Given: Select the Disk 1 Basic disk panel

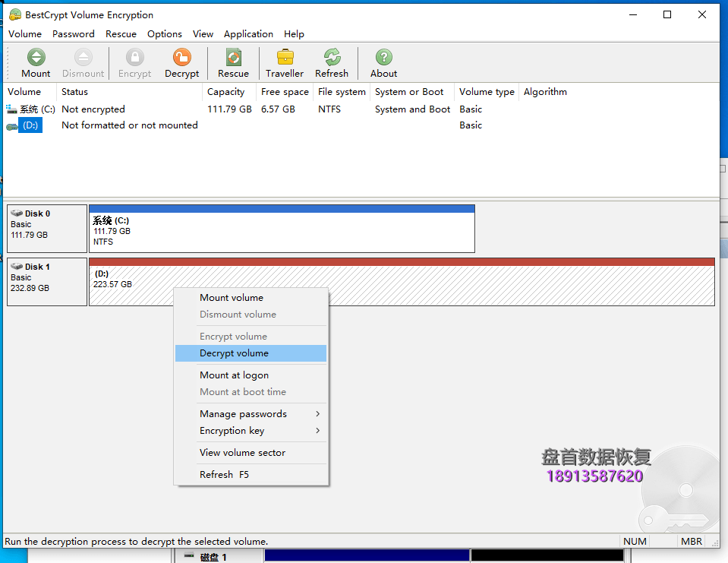Looking at the screenshot, I should (47, 281).
